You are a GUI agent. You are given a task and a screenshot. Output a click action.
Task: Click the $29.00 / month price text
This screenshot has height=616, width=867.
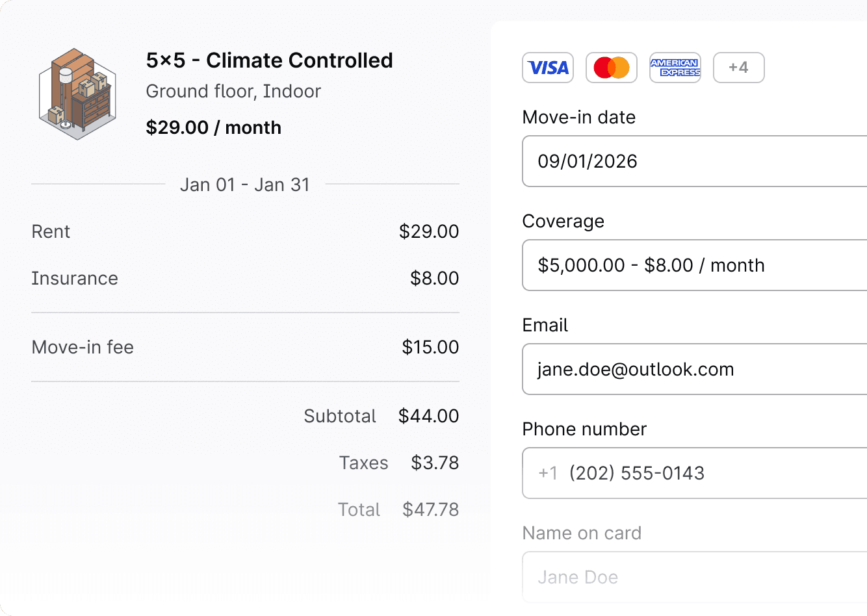pyautogui.click(x=214, y=127)
